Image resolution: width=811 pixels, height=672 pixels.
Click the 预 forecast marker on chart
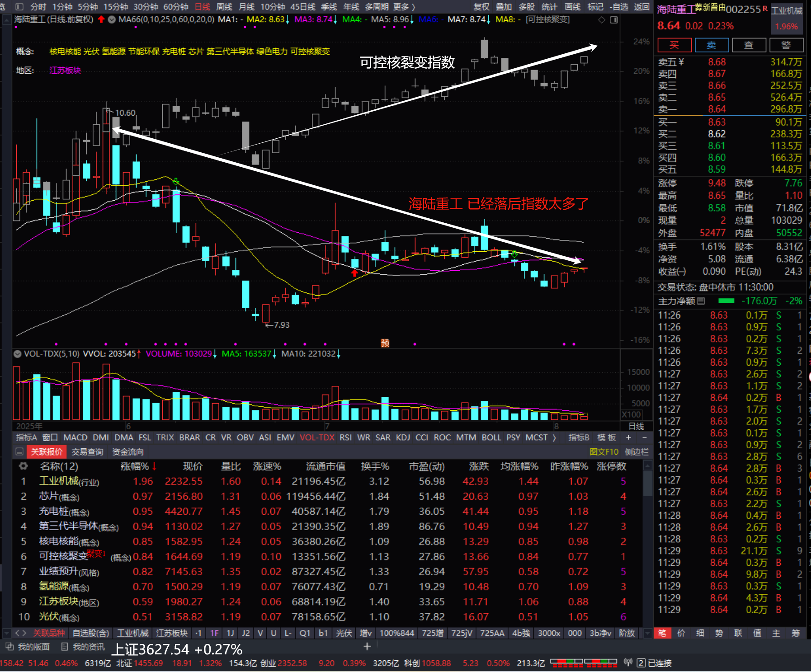[385, 343]
